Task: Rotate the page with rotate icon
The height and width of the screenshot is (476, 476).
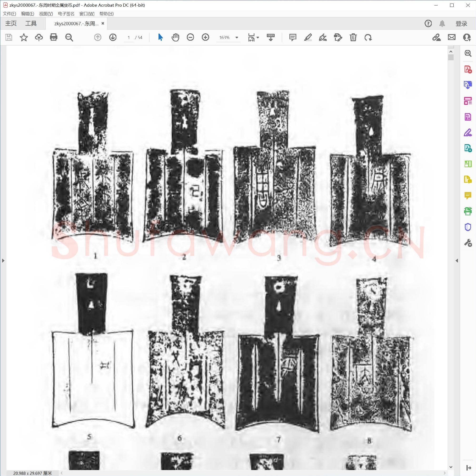Action: tap(368, 37)
